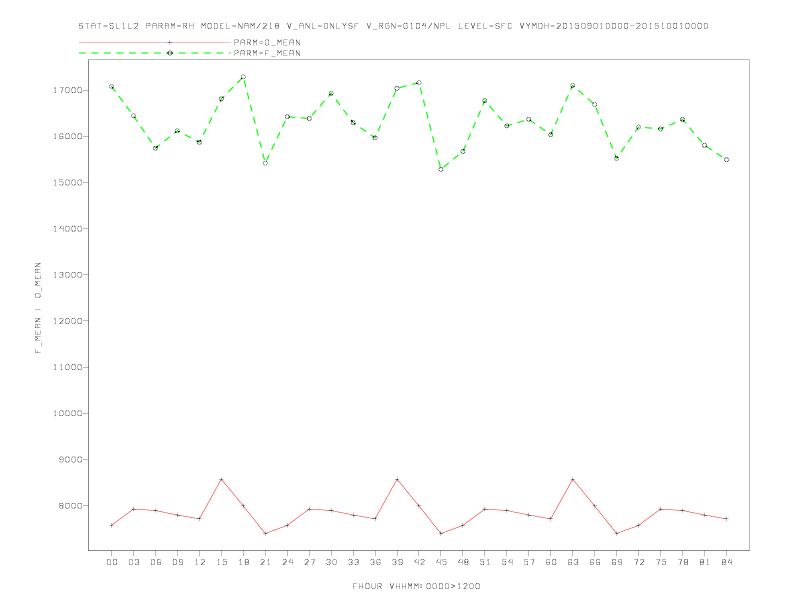Click the 78 forecast hour tick label

tap(682, 562)
